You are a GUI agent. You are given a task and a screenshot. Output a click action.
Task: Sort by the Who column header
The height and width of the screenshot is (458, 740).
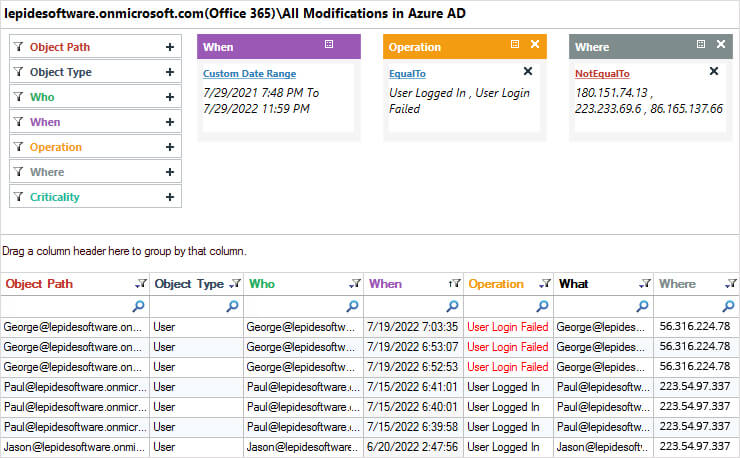pyautogui.click(x=262, y=284)
